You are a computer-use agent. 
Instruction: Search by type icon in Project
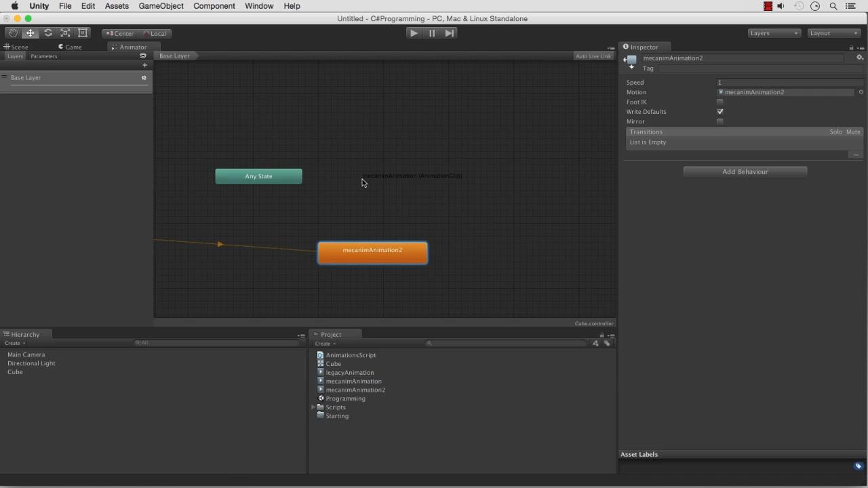click(595, 344)
